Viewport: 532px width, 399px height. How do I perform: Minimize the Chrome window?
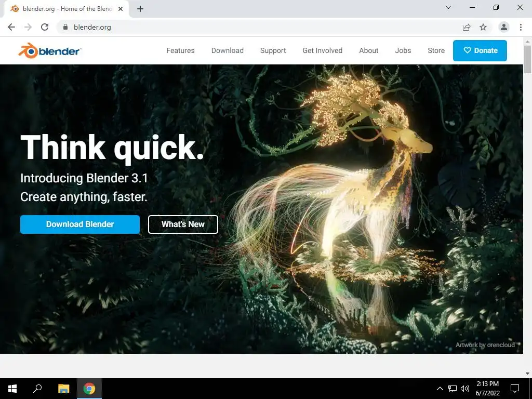(472, 7)
